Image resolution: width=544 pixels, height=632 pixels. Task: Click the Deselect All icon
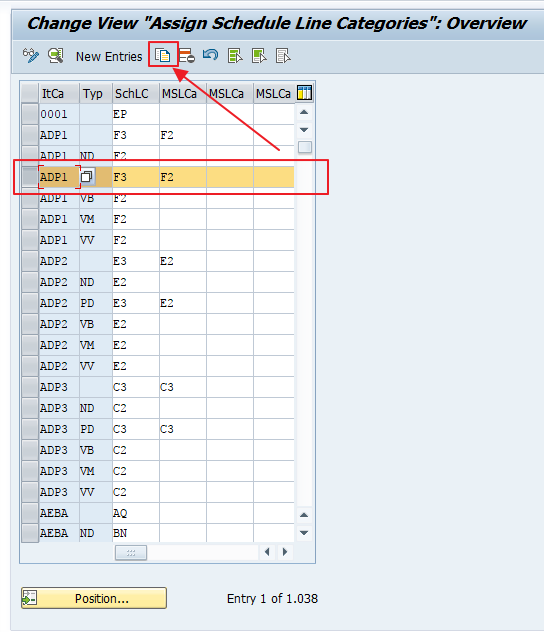point(283,56)
